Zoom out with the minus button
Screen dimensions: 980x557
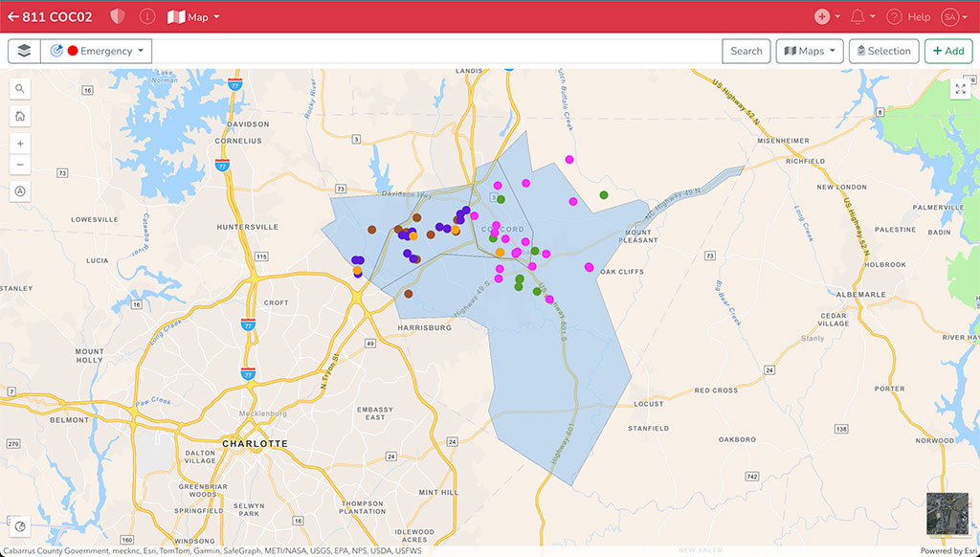(20, 165)
